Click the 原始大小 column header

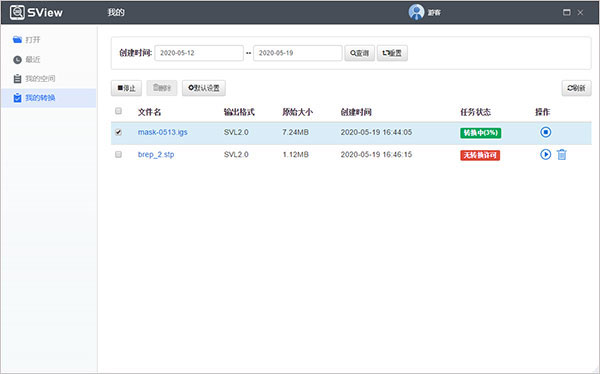tap(297, 112)
